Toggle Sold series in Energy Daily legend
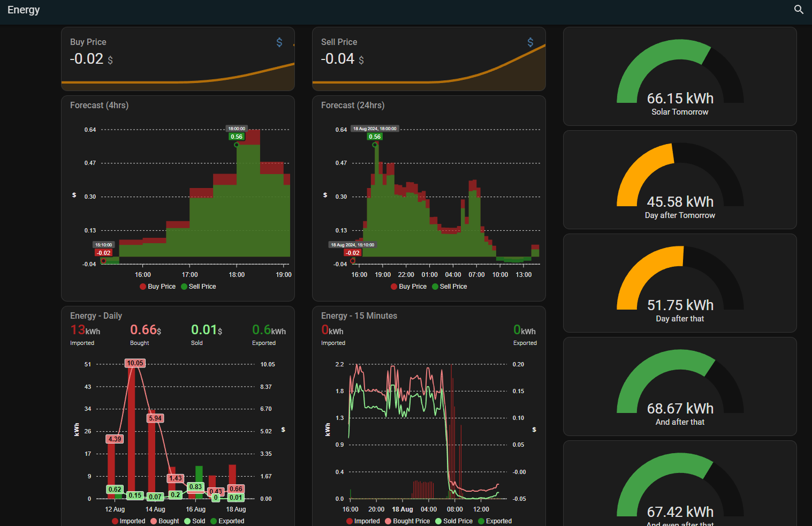This screenshot has width=812, height=526. 195,521
